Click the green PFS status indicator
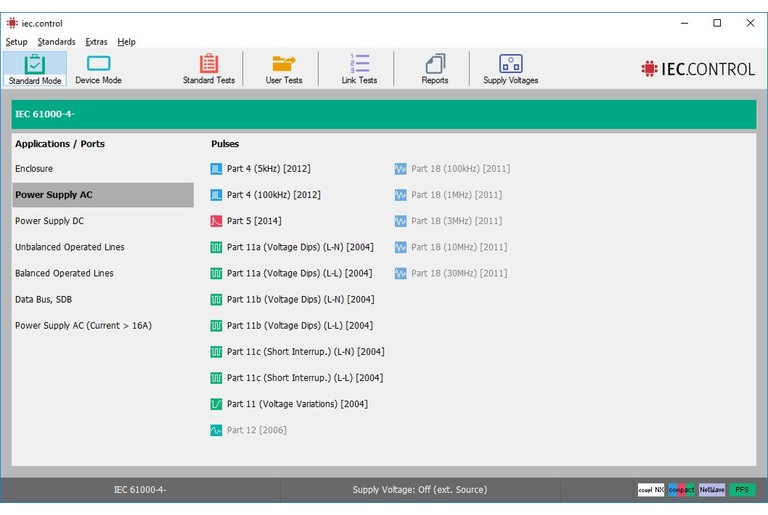The width and height of the screenshot is (768, 515). click(x=742, y=490)
